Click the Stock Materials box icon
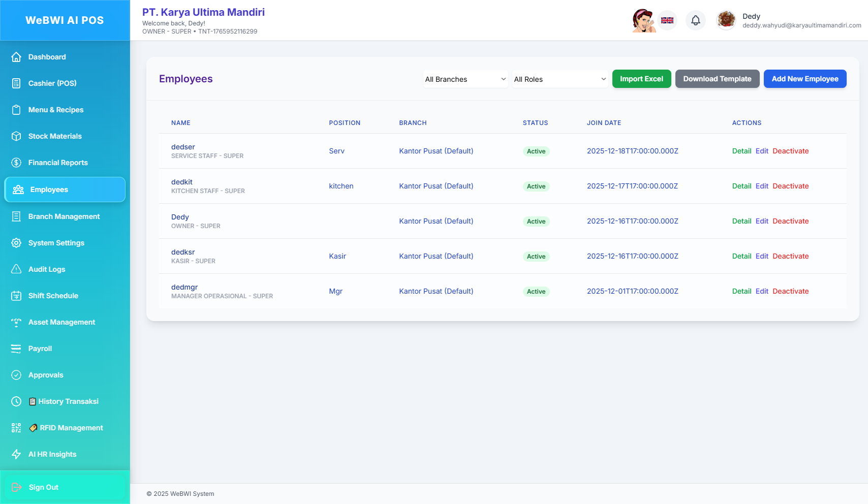The image size is (868, 504). [x=16, y=136]
